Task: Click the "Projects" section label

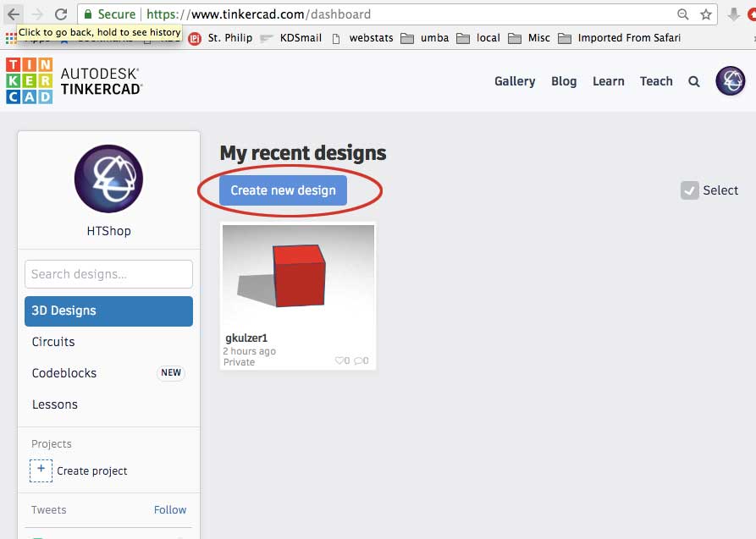Action: [51, 443]
